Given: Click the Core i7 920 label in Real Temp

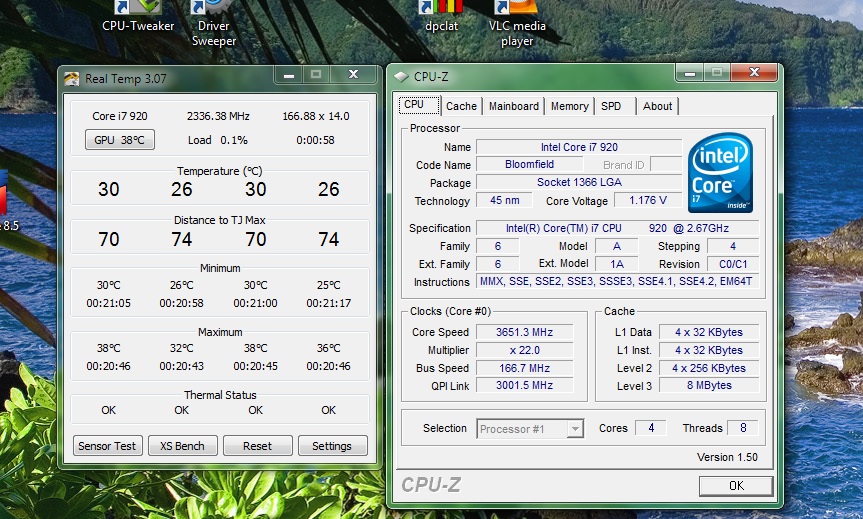Looking at the screenshot, I should tap(119, 116).
